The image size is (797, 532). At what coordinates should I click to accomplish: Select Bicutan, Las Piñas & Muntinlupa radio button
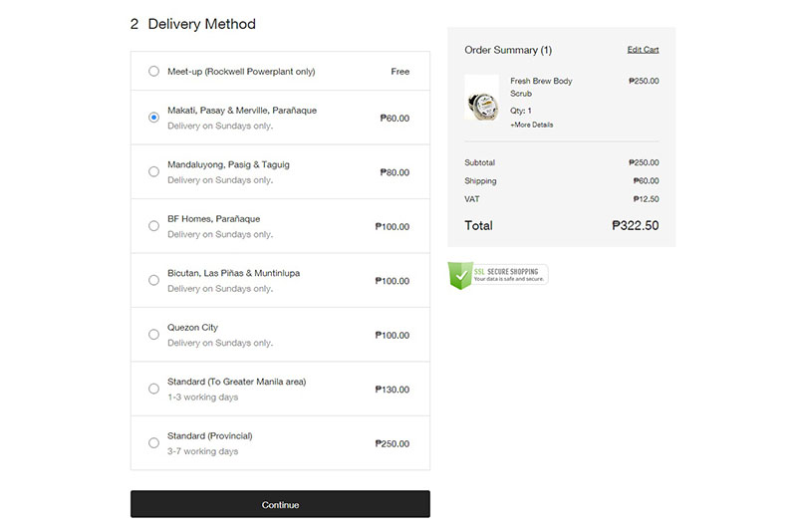point(153,281)
